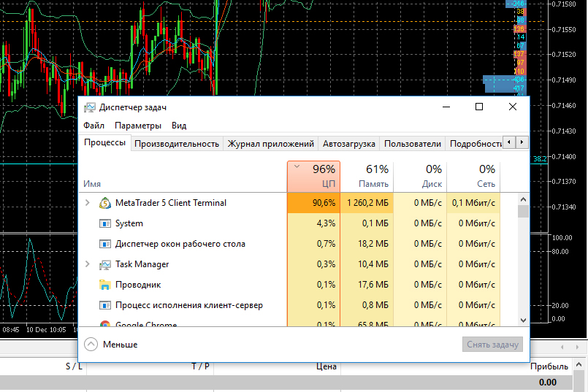Switch to the Производительность tab
Viewport: 588px width, 392px height.
click(x=177, y=144)
